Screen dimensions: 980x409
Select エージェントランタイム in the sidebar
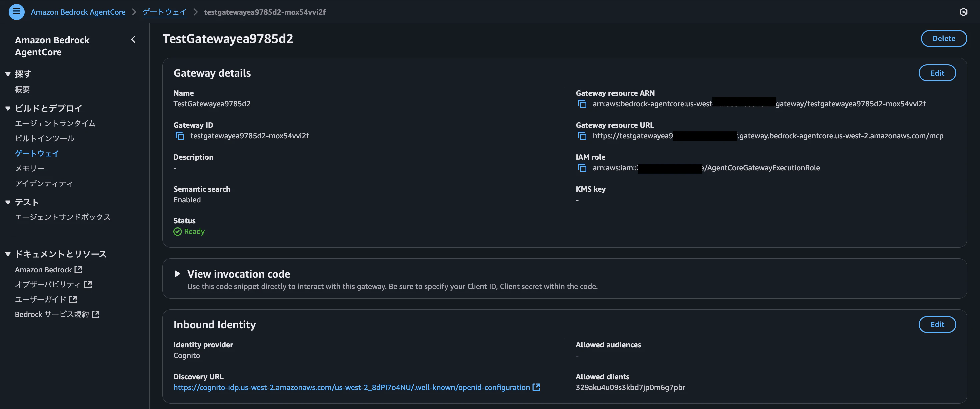(x=55, y=124)
